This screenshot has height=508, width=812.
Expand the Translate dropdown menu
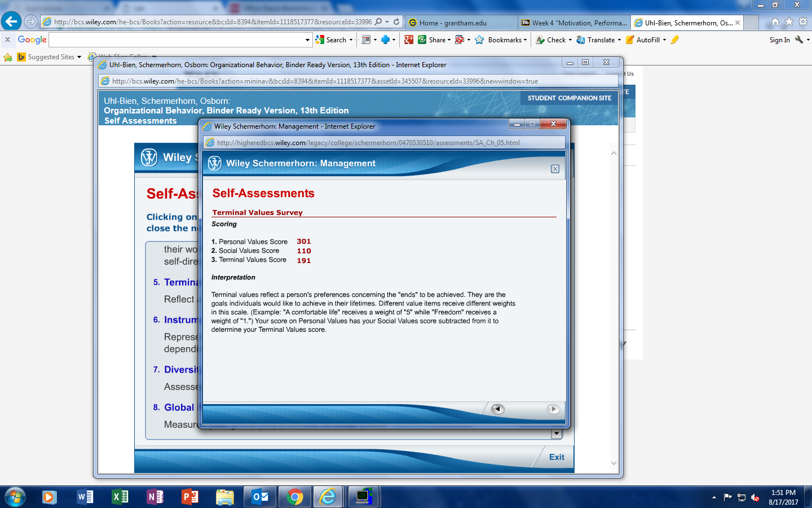click(619, 40)
